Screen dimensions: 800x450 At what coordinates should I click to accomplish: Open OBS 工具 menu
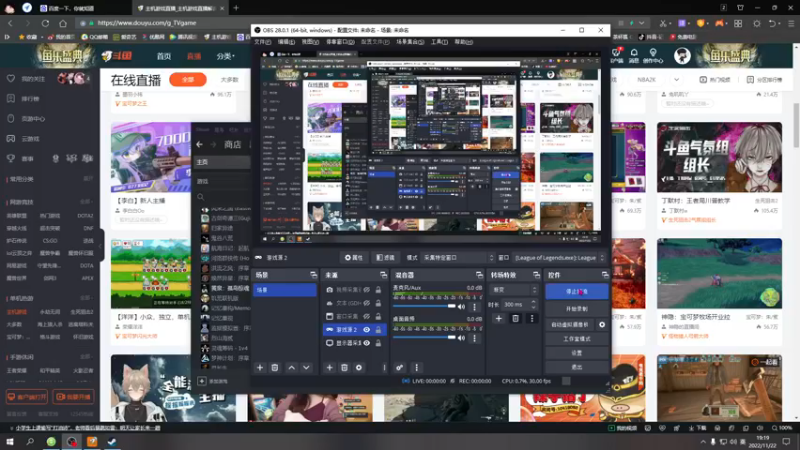(x=439, y=42)
